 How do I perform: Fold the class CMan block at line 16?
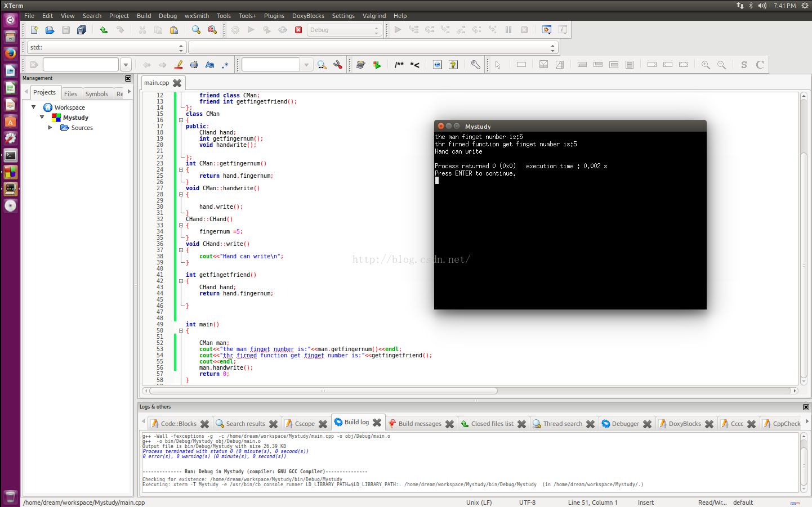181,120
